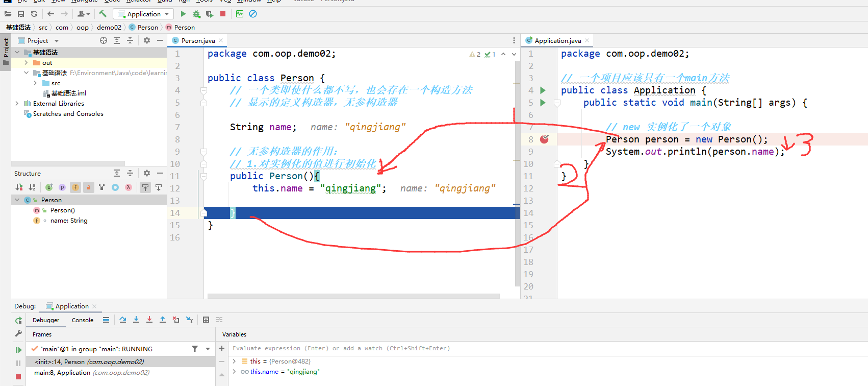Image resolution: width=868 pixels, height=386 pixels.
Task: Open Project panel settings gear
Action: click(x=147, y=40)
